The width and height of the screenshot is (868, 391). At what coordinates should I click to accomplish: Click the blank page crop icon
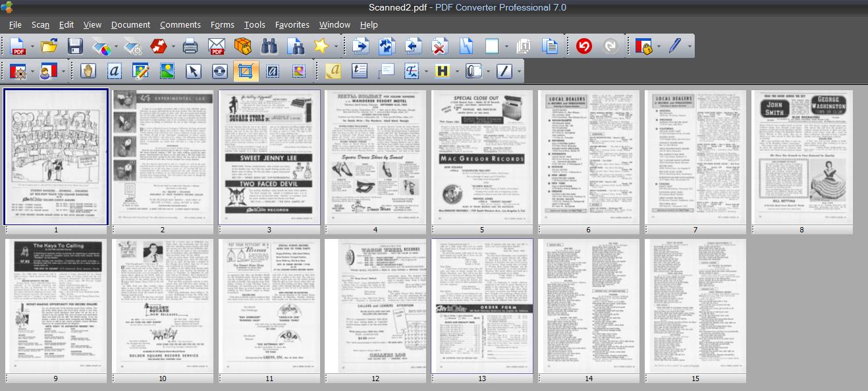click(492, 46)
